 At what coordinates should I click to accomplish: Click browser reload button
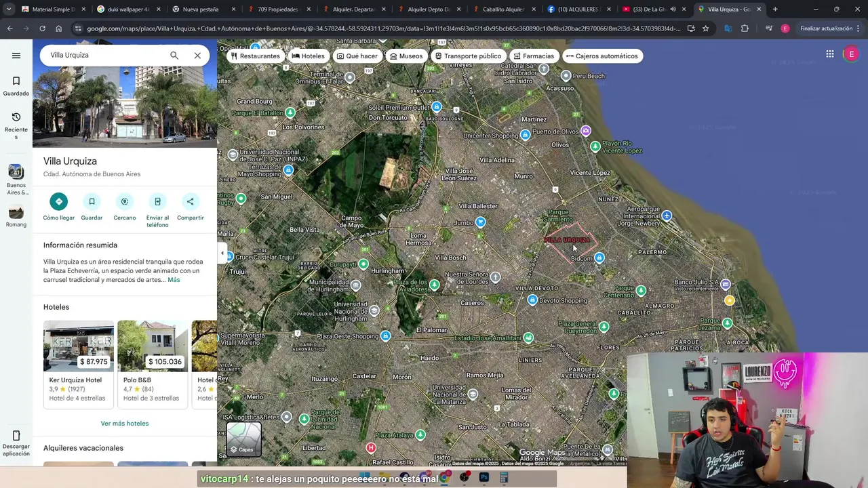[x=42, y=28]
